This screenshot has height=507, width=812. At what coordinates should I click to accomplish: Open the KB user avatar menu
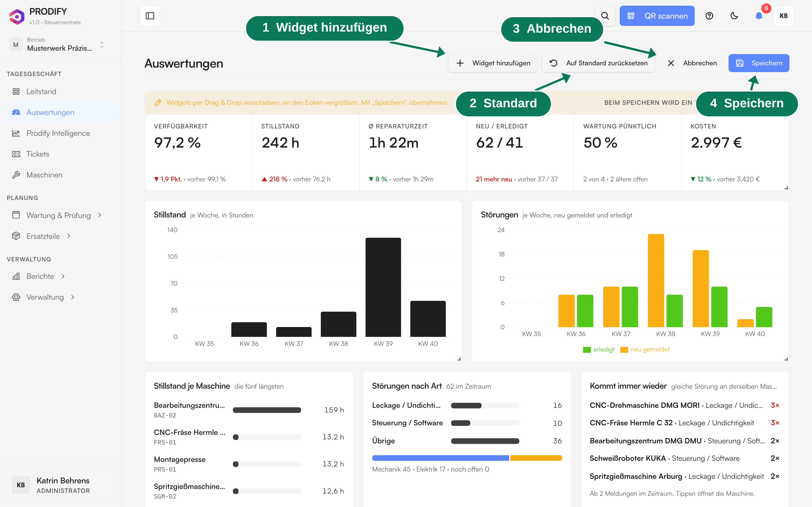click(784, 16)
